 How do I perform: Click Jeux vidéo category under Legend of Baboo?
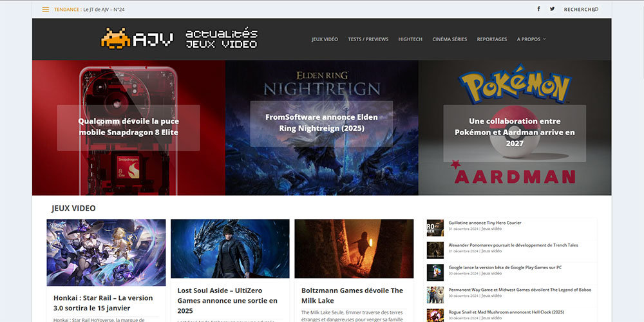[x=491, y=296]
